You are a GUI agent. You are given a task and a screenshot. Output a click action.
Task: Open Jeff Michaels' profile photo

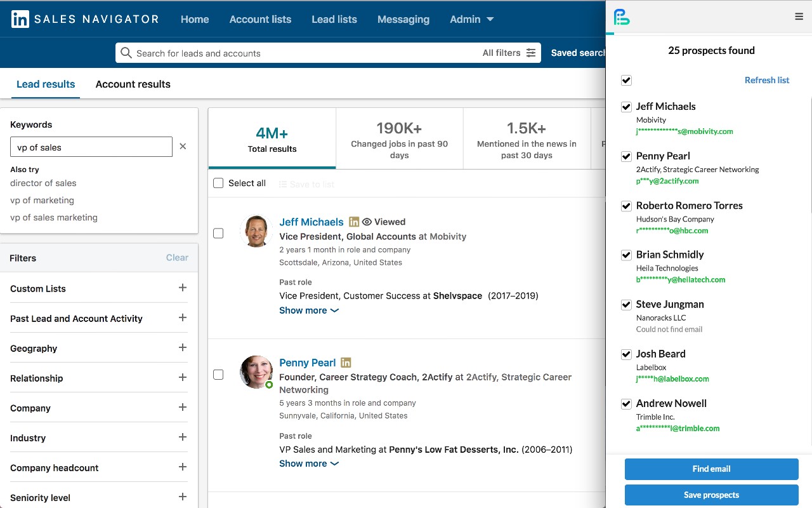tap(256, 231)
